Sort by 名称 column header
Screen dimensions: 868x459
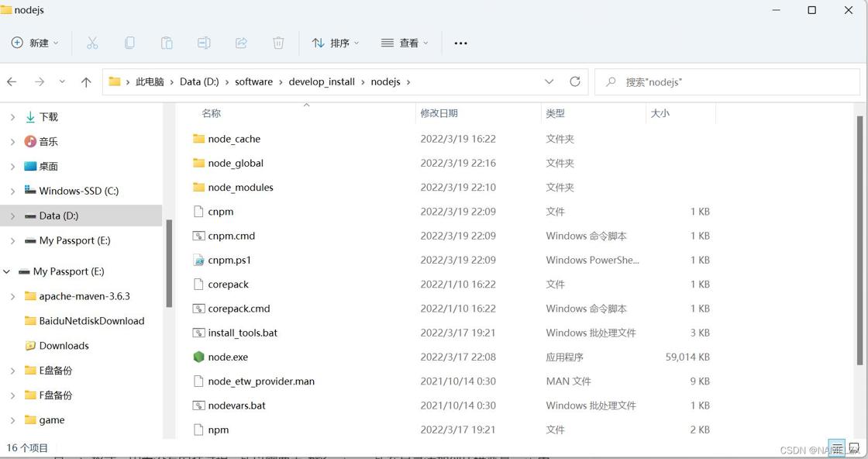[212, 113]
